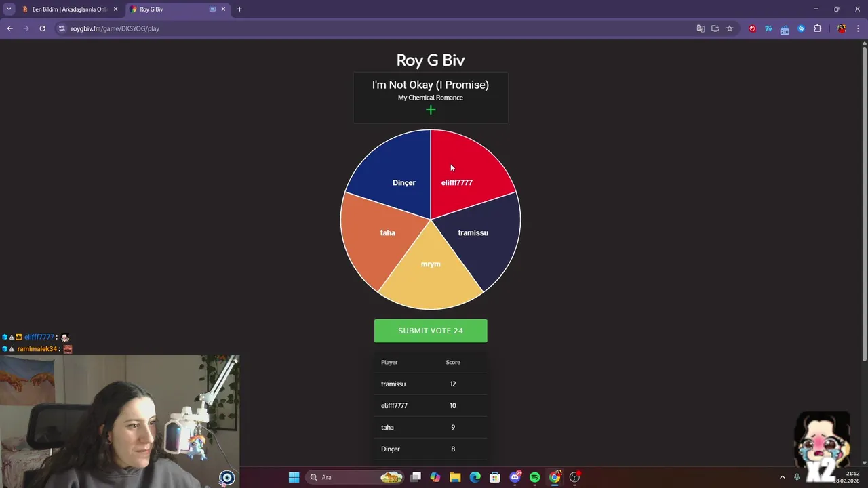Click the artist name My Chemical Romance
The height and width of the screenshot is (488, 868).
pos(431,98)
